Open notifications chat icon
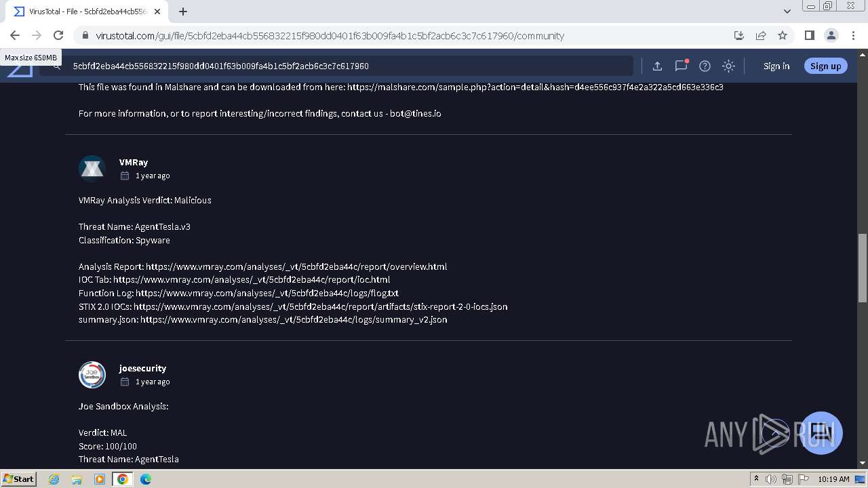The height and width of the screenshot is (488, 868). coord(681,66)
